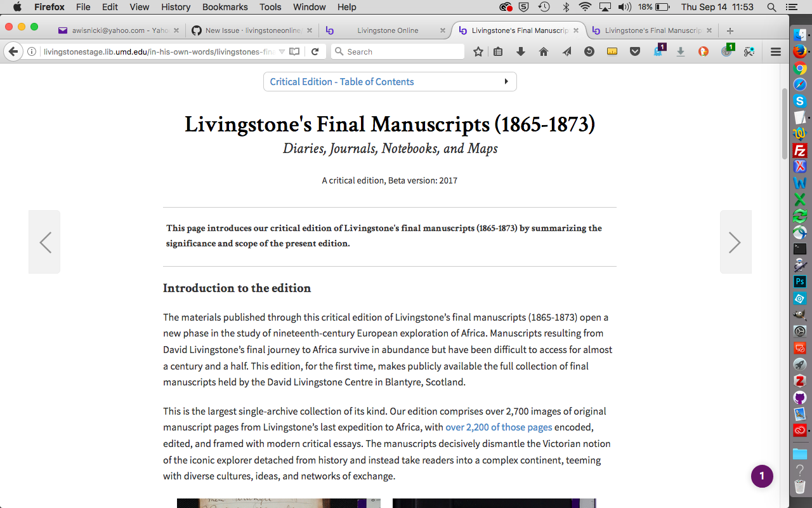The width and height of the screenshot is (812, 508).
Task: Click the round dark clock-like toolbar icon
Action: pyautogui.click(x=589, y=52)
